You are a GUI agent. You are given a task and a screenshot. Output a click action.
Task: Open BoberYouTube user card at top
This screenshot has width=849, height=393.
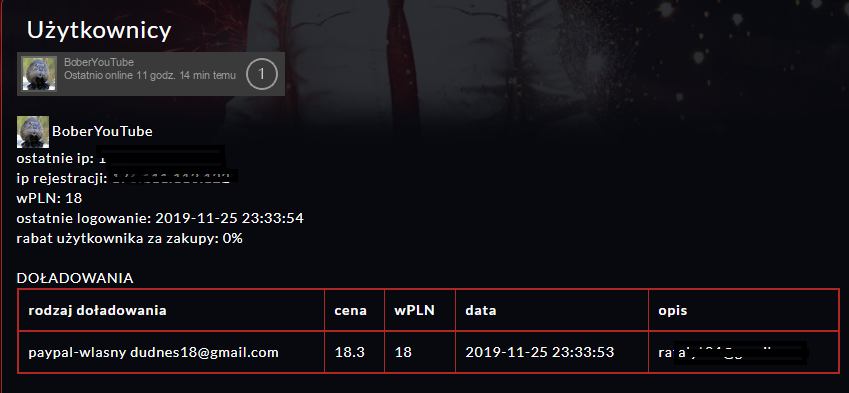click(x=151, y=74)
